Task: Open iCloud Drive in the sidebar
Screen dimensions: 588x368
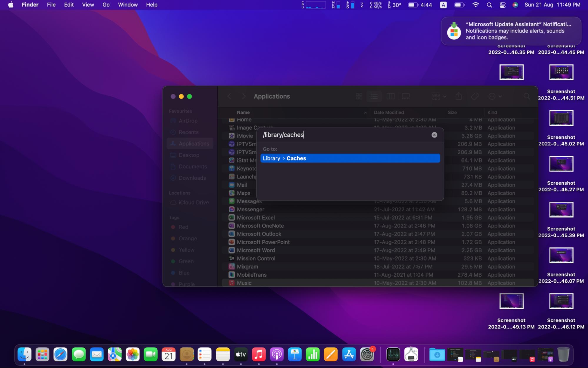Action: [190, 203]
